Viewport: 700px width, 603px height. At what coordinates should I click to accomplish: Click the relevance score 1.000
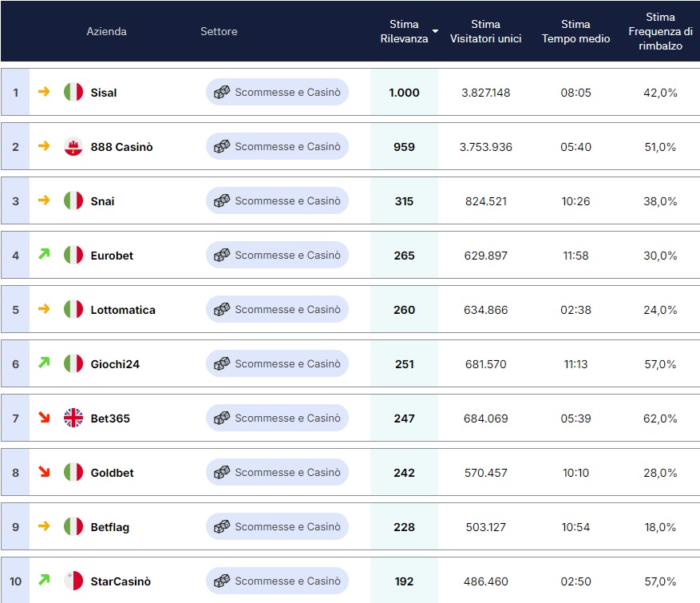pos(404,93)
